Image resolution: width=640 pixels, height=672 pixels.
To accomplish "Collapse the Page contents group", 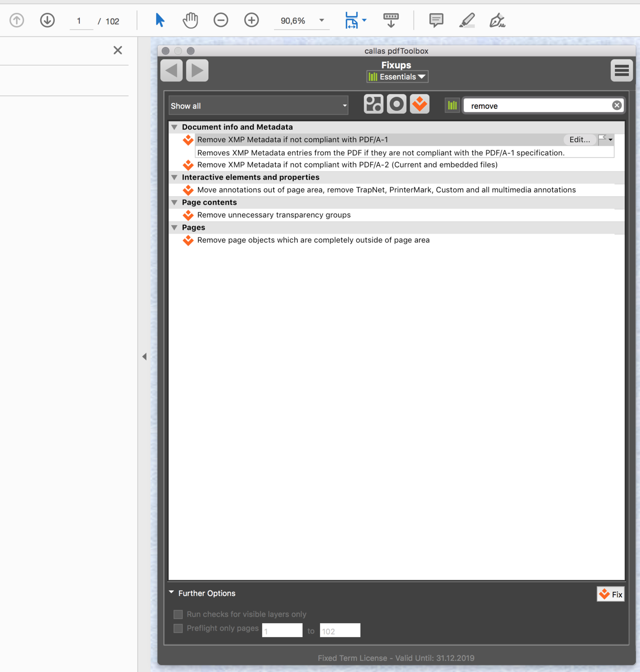I will point(175,202).
